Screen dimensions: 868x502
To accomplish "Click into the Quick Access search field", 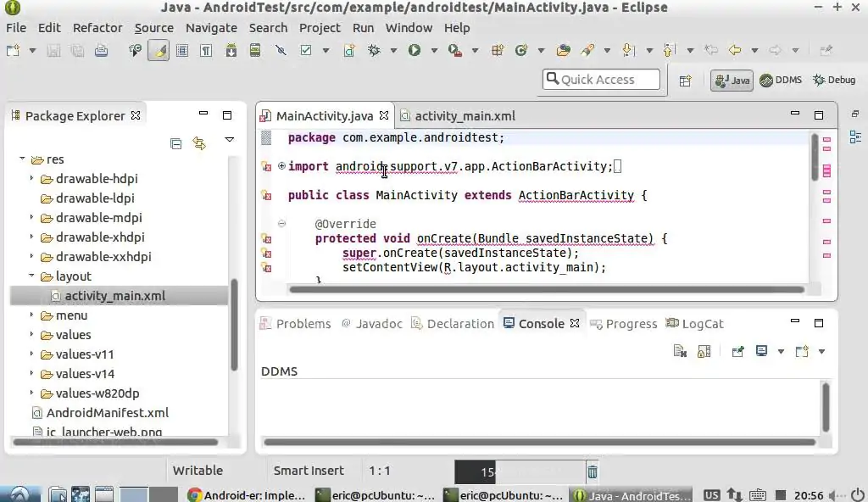I will pyautogui.click(x=601, y=79).
